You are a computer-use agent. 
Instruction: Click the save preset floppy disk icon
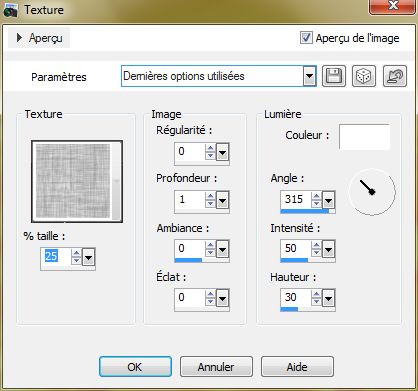[334, 76]
